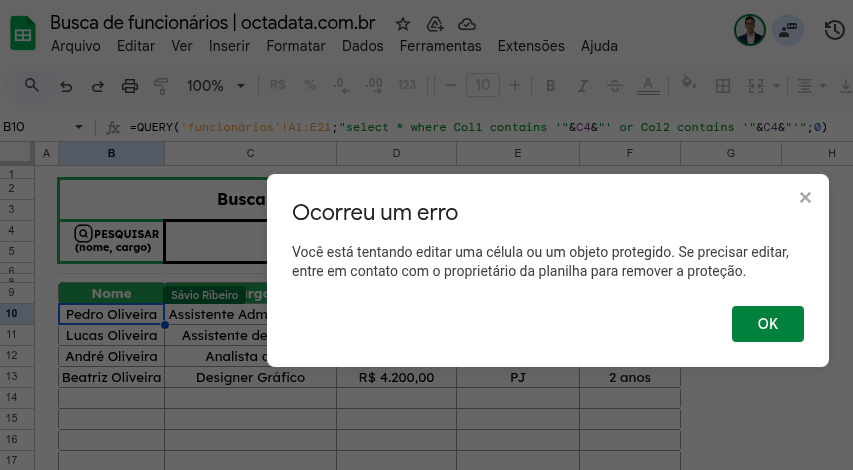This screenshot has width=853, height=470.
Task: Decrease decimal places
Action: 342,85
